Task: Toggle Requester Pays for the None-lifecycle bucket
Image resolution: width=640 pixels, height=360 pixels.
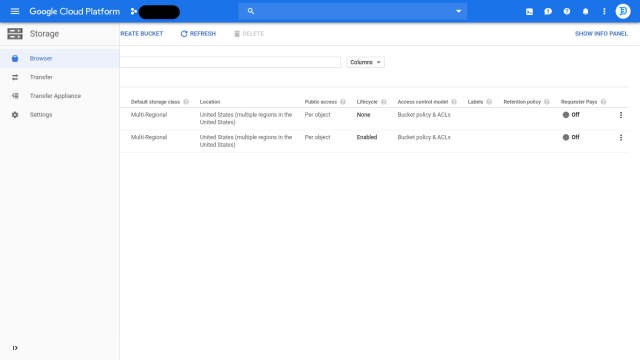Action: coord(571,115)
